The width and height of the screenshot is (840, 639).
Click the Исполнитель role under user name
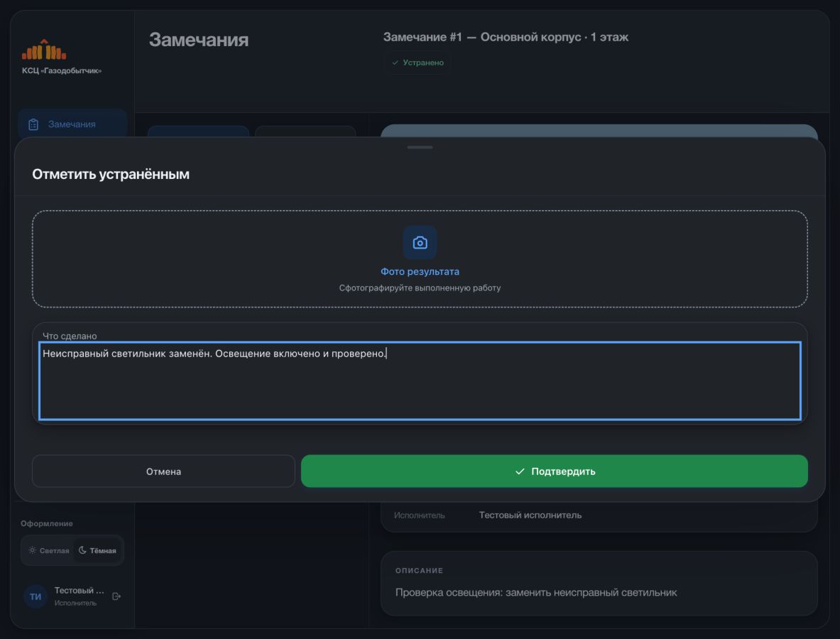pyautogui.click(x=75, y=603)
